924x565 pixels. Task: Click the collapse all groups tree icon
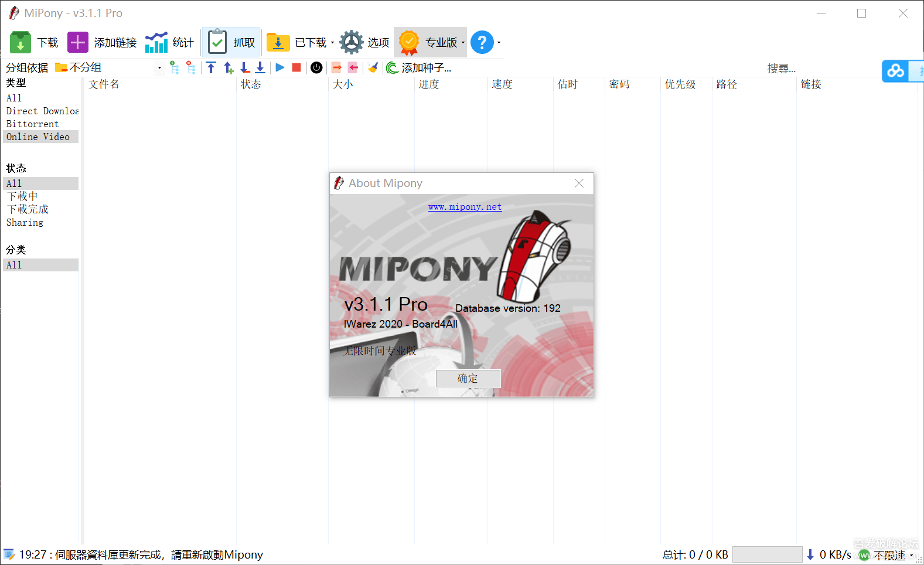coord(190,68)
